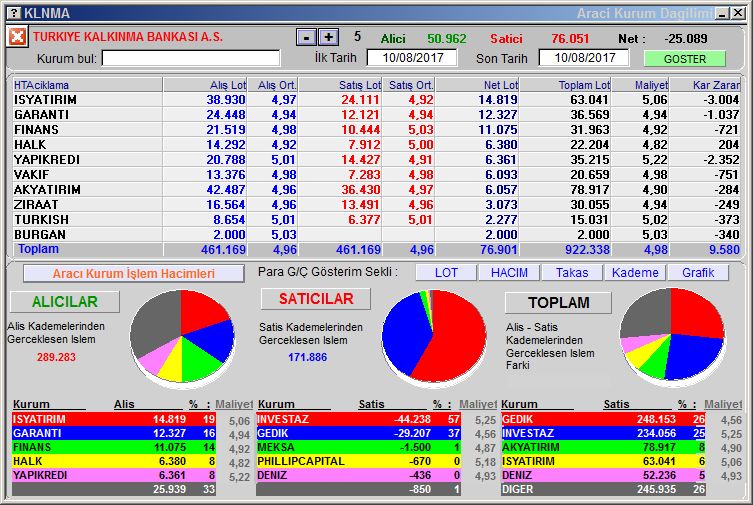
Task: Switch to HACIM display mode
Action: pyautogui.click(x=509, y=273)
